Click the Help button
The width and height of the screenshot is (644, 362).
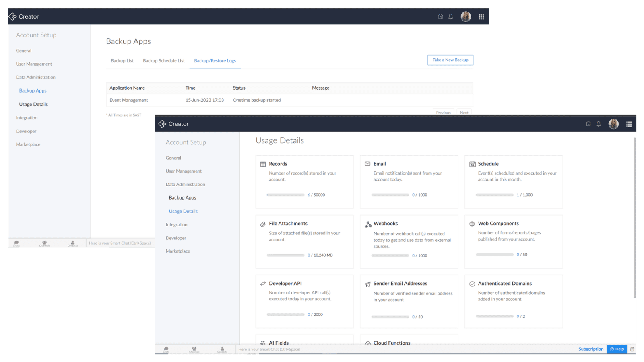point(617,349)
